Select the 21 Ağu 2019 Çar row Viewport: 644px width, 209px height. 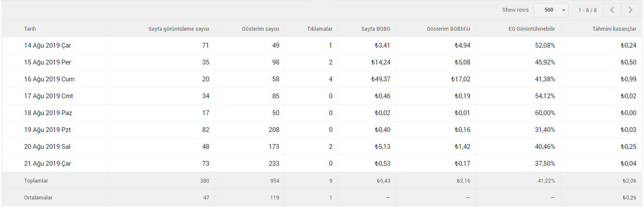tap(322, 164)
